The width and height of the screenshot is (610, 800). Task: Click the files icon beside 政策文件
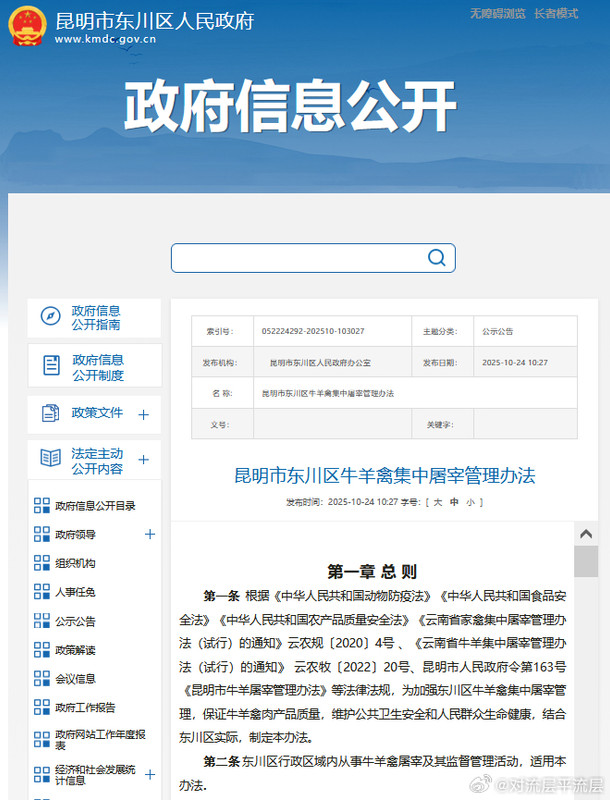pyautogui.click(x=50, y=413)
